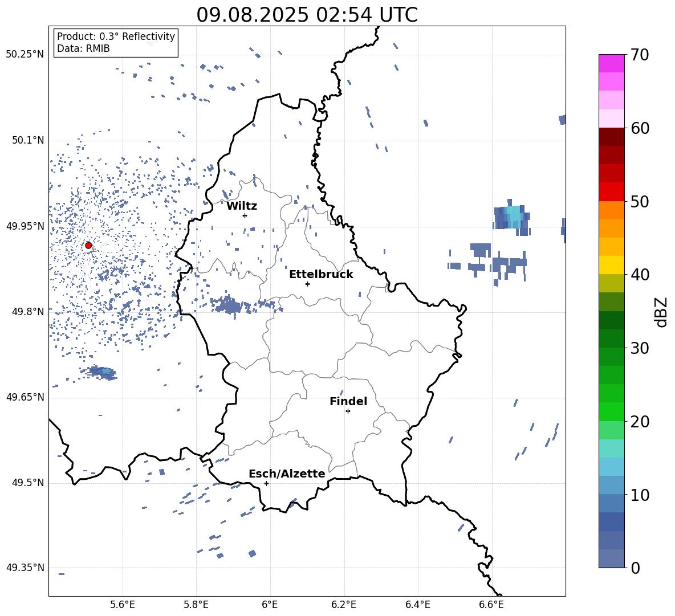Click the 49.95°N latitude label
This screenshot has height=616, width=675.
click(25, 226)
